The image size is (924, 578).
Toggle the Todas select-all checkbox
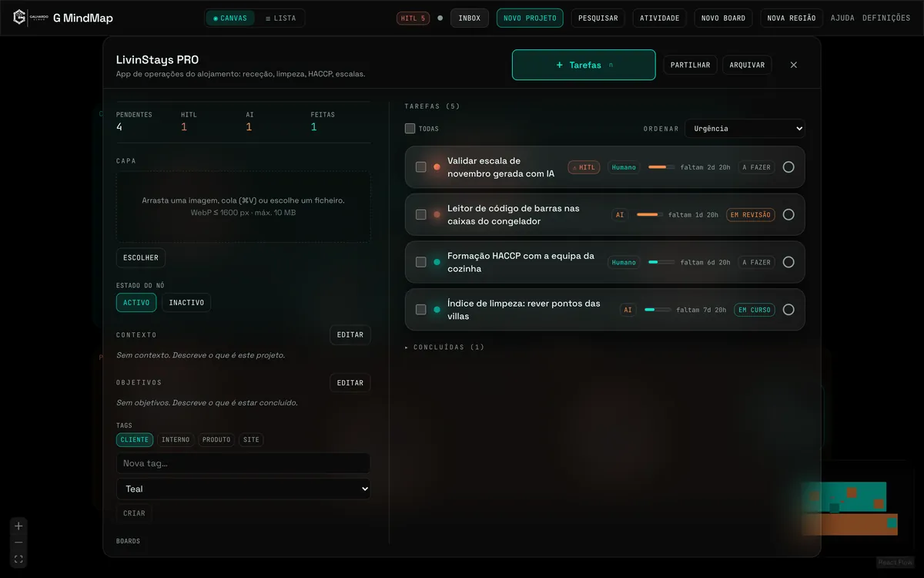click(x=410, y=129)
